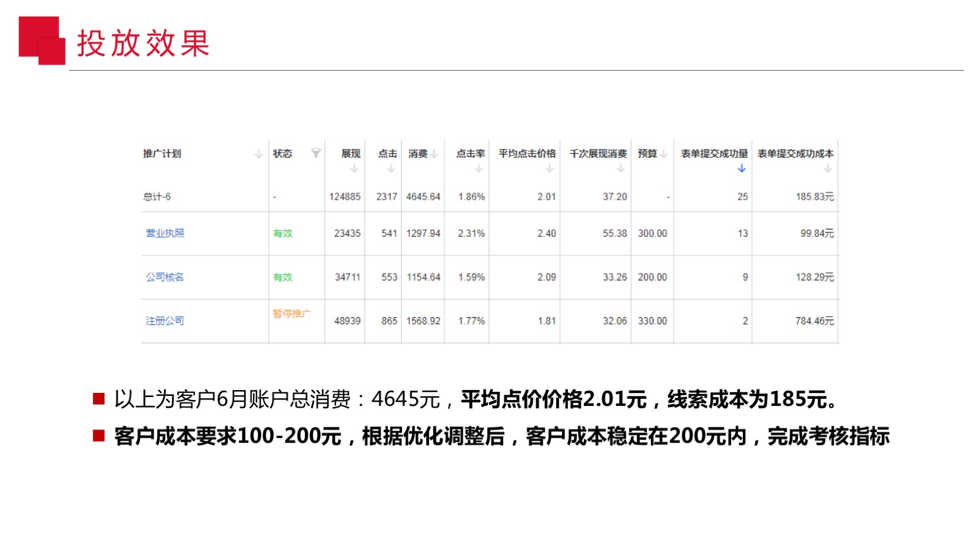
Task: Select the 状态 column header
Action: coord(283,154)
